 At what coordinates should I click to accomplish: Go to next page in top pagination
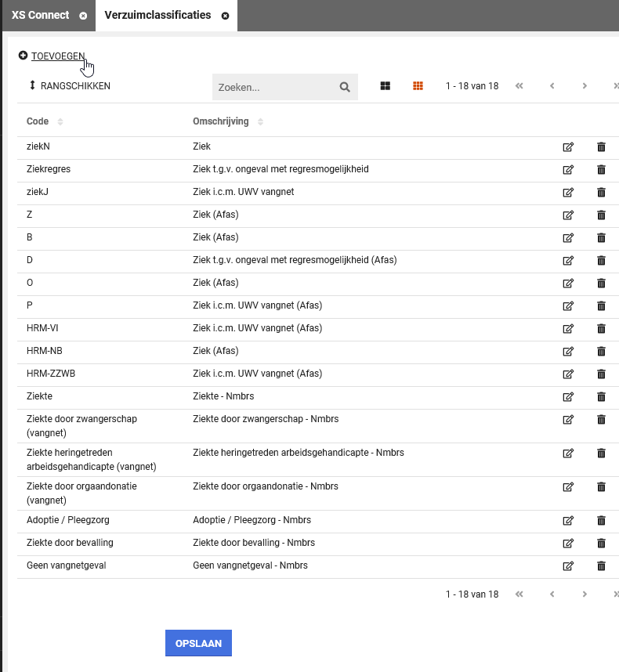tap(585, 86)
